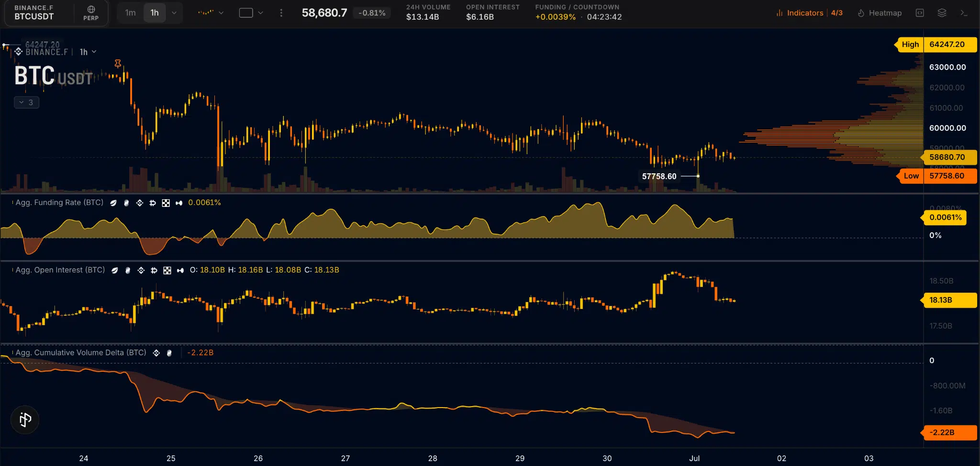Click the Agg. Cumulative Volume Delta (BTC) label
Screen dimensions: 980x466
(x=81, y=352)
